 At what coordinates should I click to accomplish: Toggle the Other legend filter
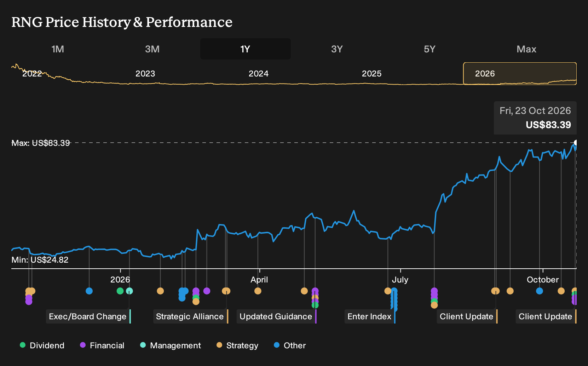(290, 345)
